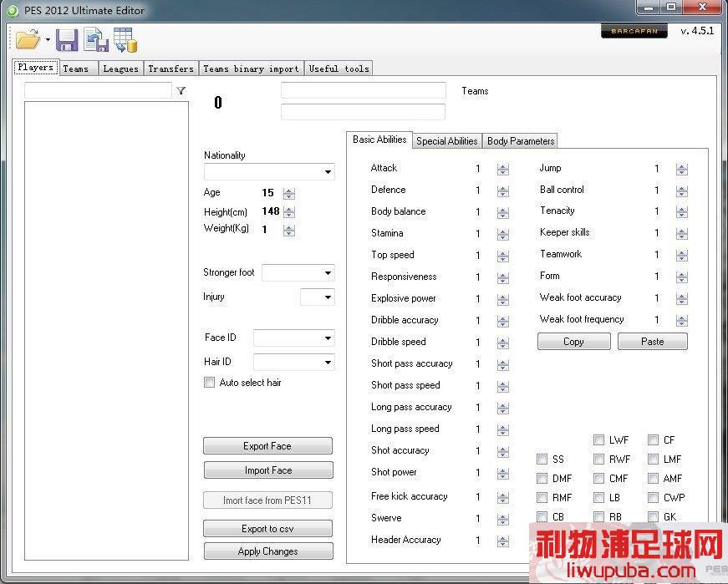The image size is (728, 584).
Task: Tick the LWF position checkbox
Action: [x=599, y=439]
